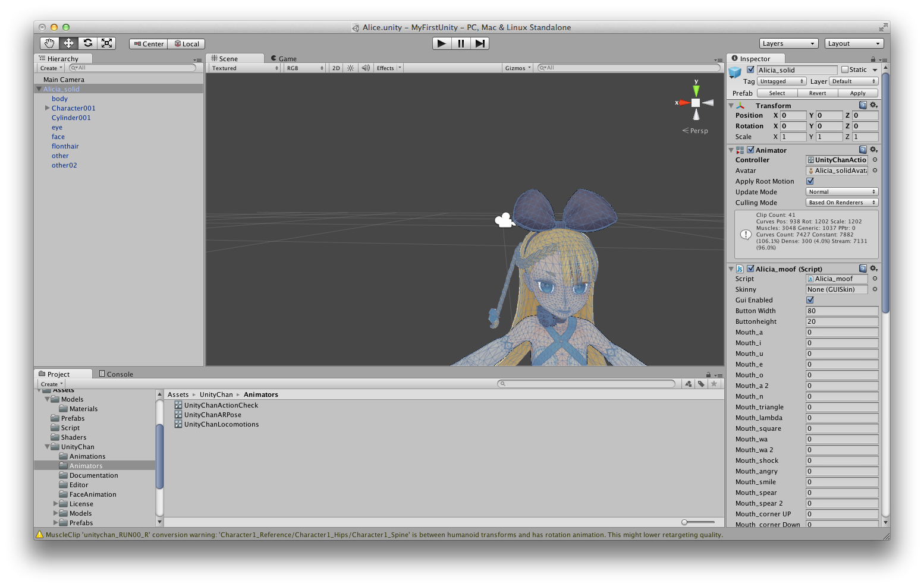Open the Alicia_moof script gear menu
924x587 pixels.
[873, 269]
